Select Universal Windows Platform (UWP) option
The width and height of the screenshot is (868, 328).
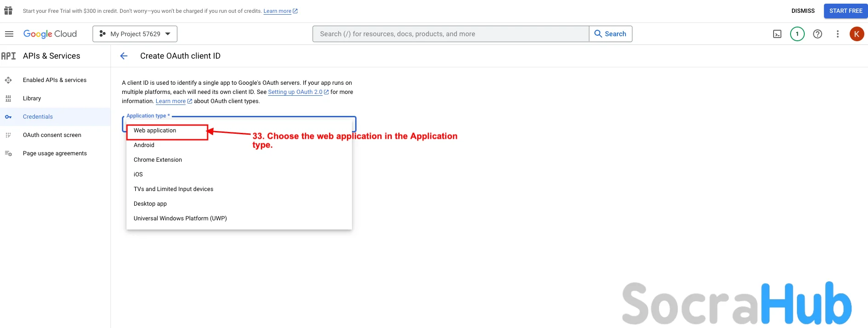180,219
